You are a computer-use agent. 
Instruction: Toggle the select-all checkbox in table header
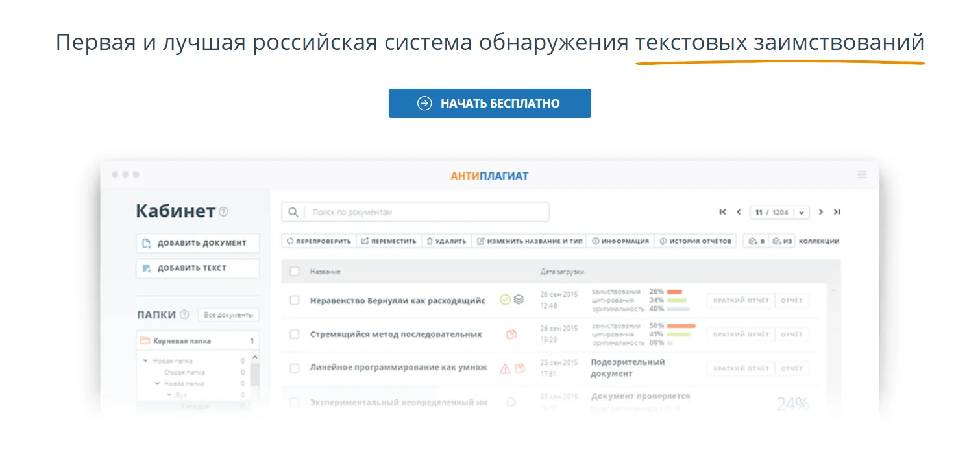coord(295,272)
